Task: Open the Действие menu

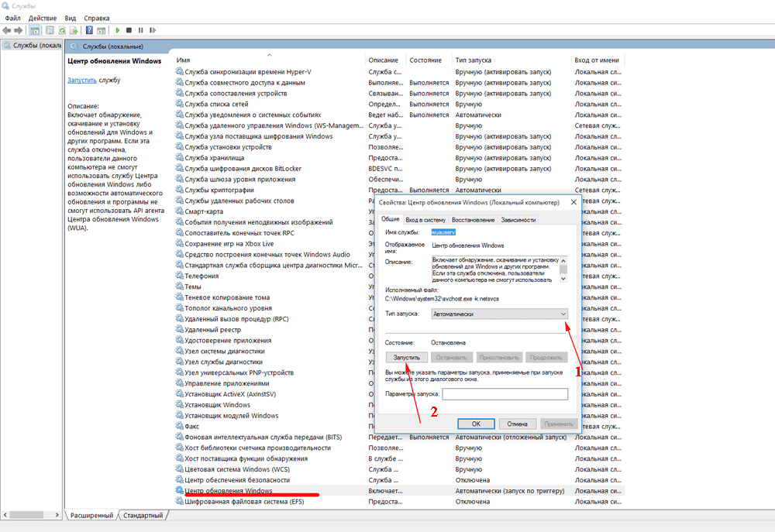Action: [43, 17]
